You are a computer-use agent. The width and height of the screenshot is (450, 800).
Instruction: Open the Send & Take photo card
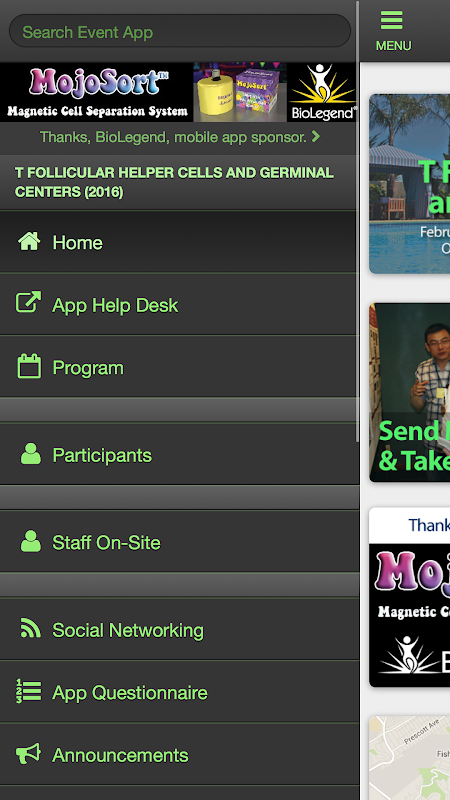[410, 392]
